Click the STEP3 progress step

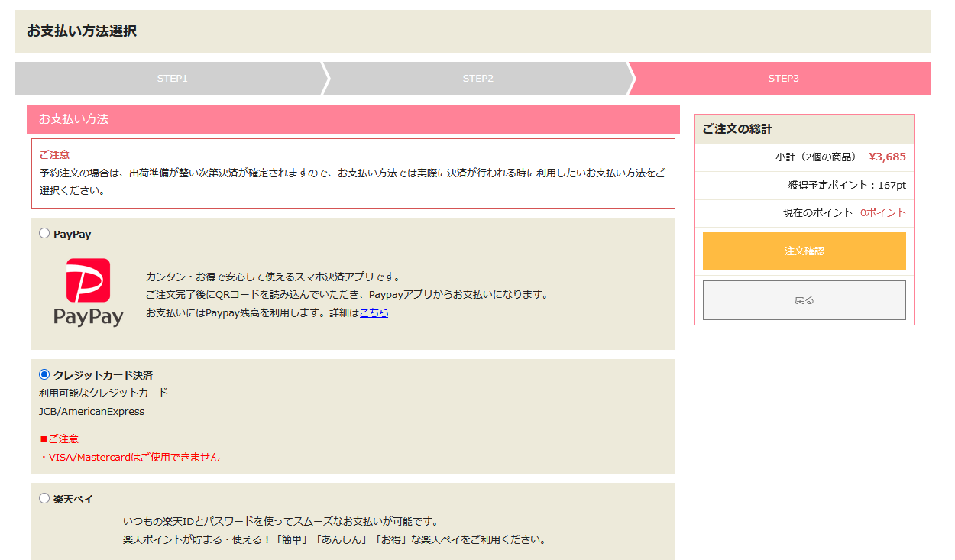(783, 78)
